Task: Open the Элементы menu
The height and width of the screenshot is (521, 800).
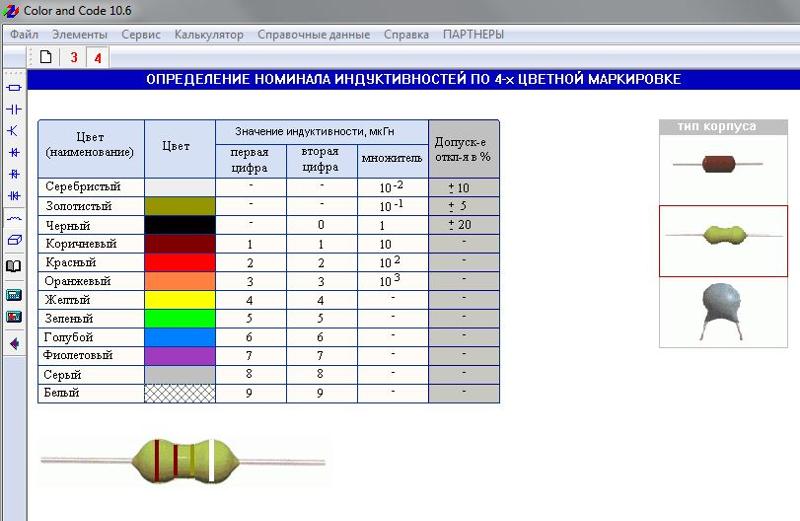Action: click(80, 35)
